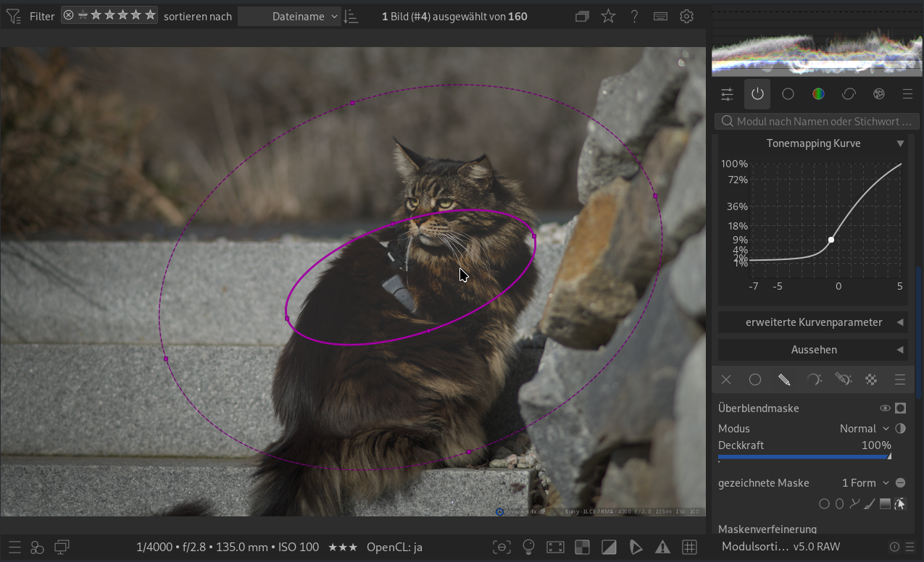Show the active modules power tab

[757, 94]
